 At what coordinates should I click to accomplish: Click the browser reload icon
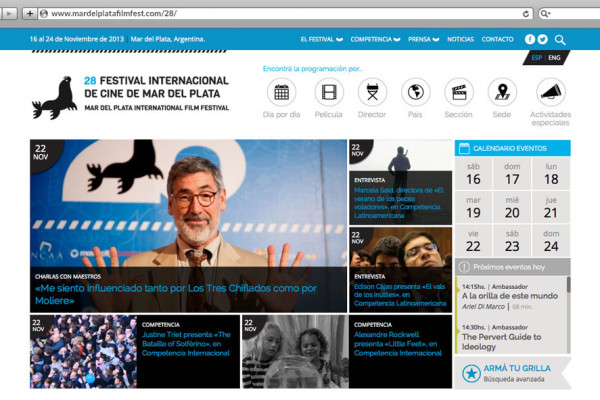coord(526,14)
